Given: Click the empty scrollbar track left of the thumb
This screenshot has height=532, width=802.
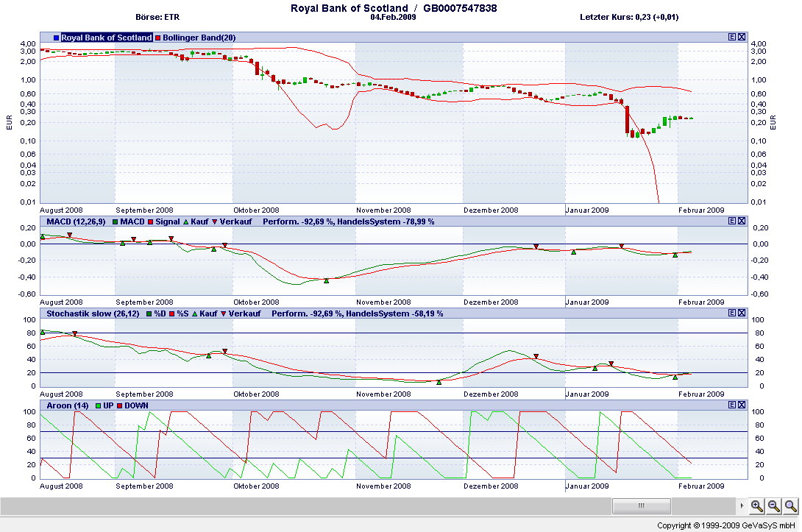Looking at the screenshot, I should 306,506.
